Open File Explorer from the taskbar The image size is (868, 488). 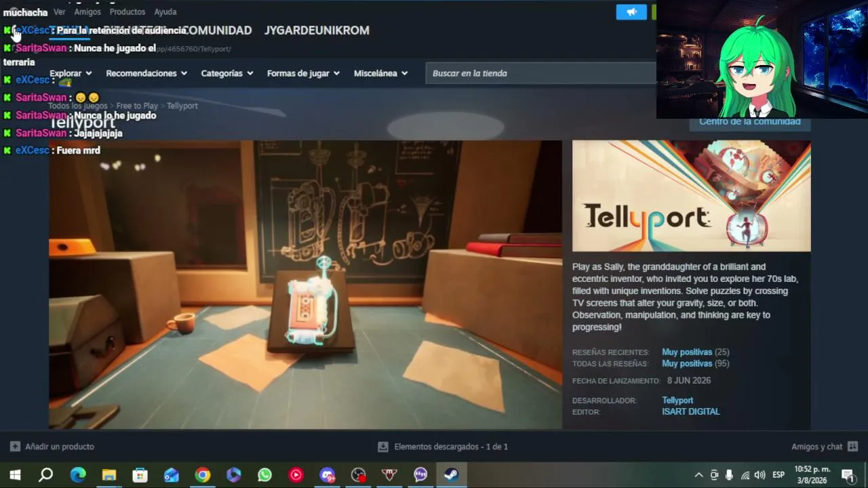pos(109,474)
